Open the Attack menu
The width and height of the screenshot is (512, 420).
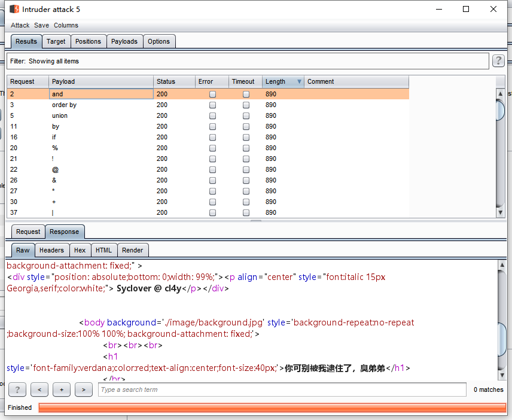tap(20, 25)
